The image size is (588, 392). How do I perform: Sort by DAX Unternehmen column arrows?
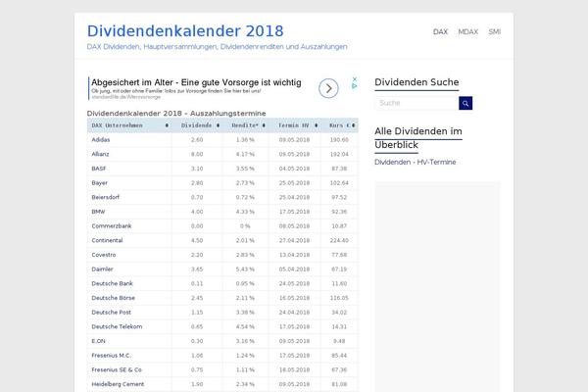coord(167,125)
